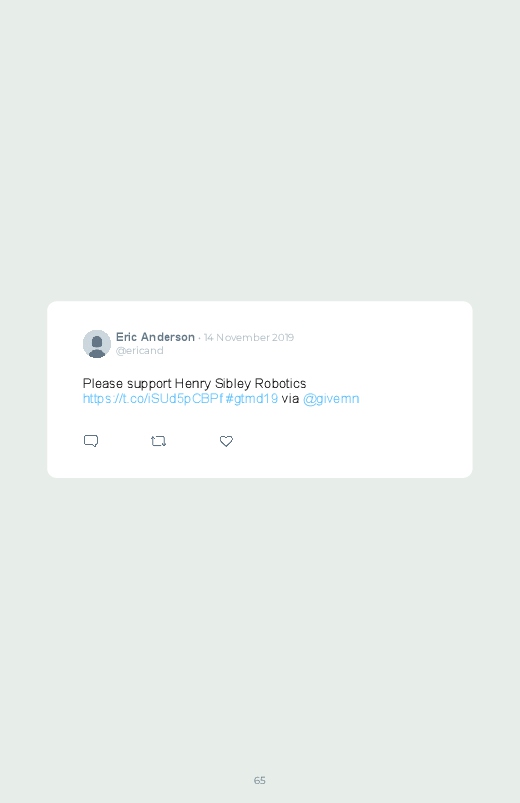Click the word "via" before @givemn
The image size is (520, 803).
pos(290,398)
